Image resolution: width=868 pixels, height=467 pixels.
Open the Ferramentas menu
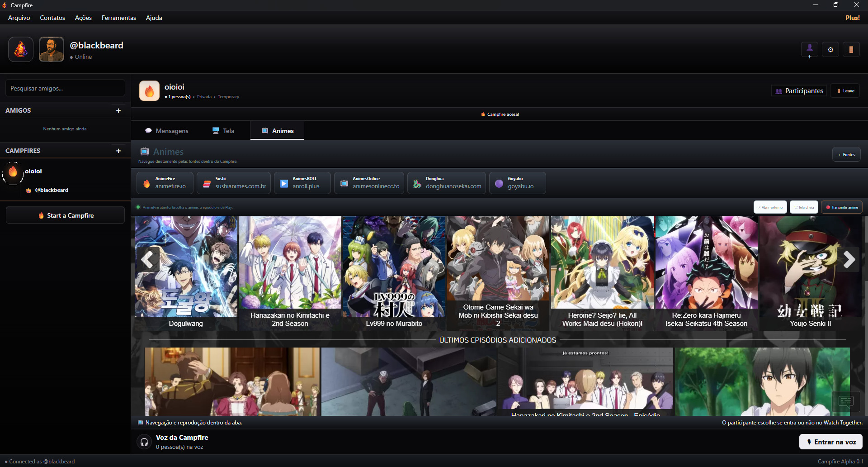(119, 18)
